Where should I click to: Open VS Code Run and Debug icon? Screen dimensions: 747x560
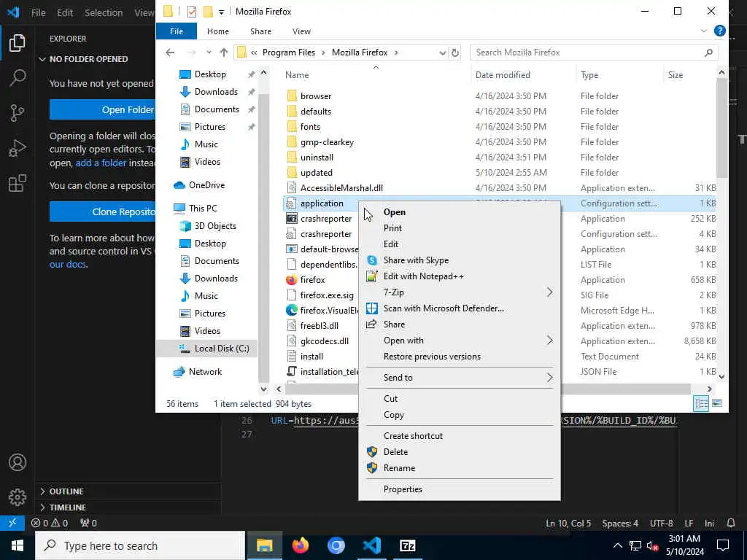point(18,148)
